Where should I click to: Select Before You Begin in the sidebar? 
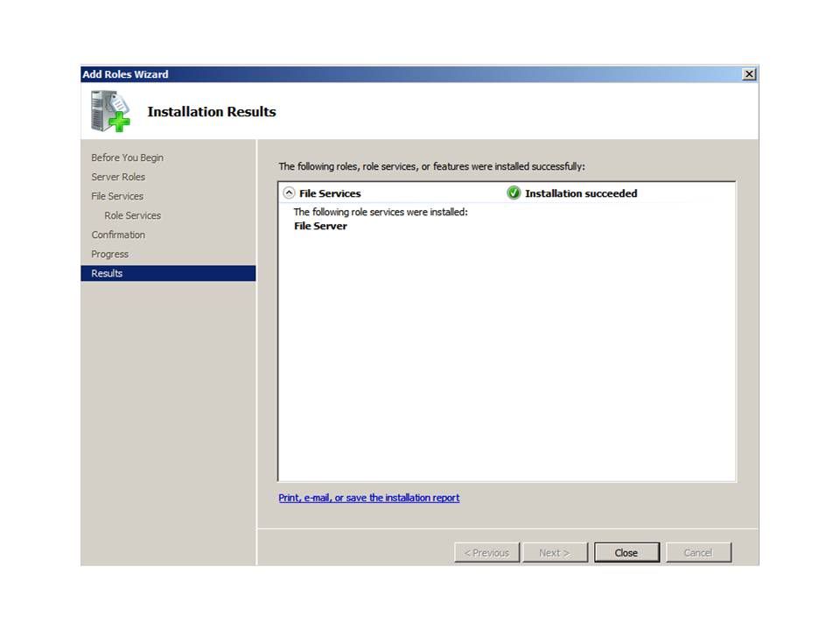tap(127, 157)
